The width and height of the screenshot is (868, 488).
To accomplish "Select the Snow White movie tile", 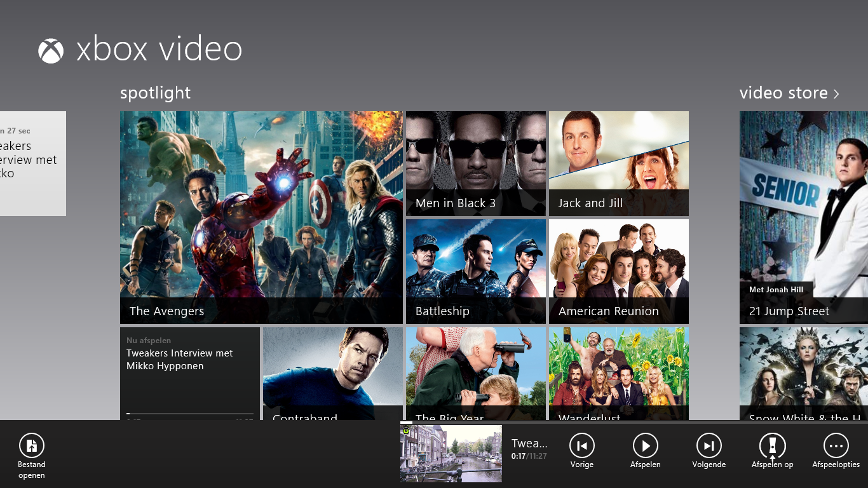I will point(804,374).
